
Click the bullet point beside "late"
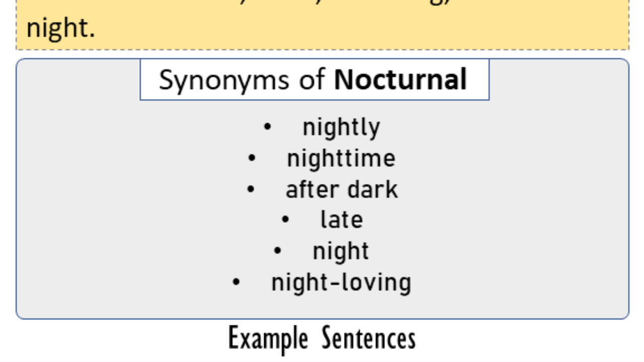click(x=286, y=220)
